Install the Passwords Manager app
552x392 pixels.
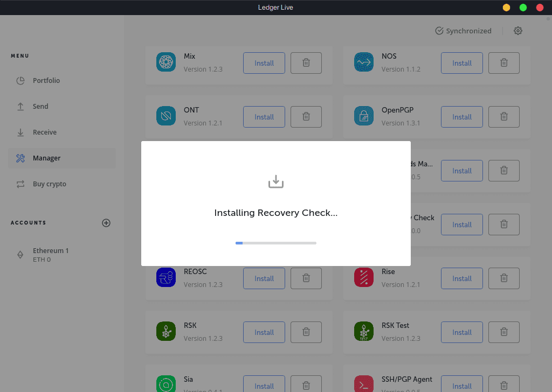point(462,171)
